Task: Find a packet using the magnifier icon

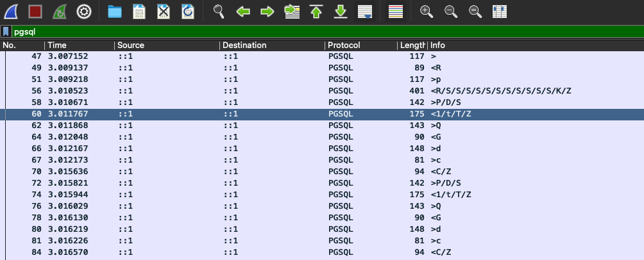Action: point(219,11)
